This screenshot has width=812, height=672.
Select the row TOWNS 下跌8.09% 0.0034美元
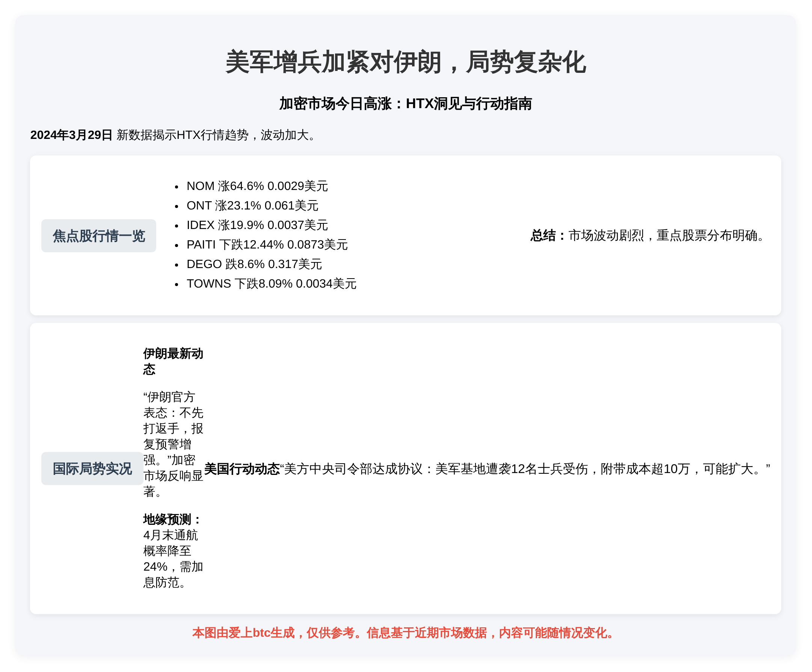tap(271, 284)
